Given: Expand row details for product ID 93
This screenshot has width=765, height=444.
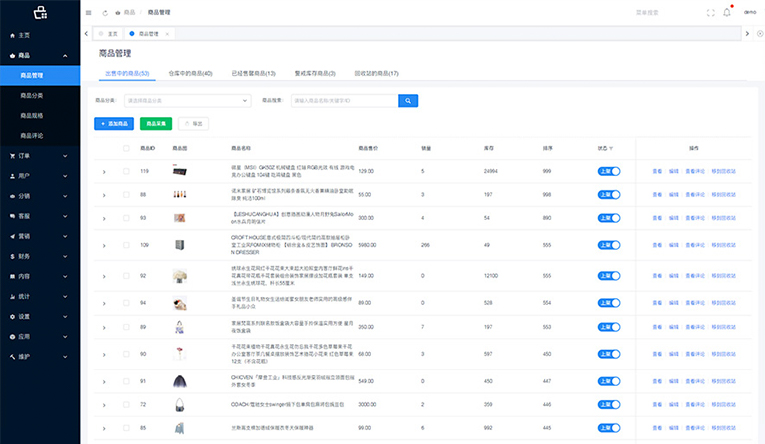Looking at the screenshot, I should coord(104,217).
